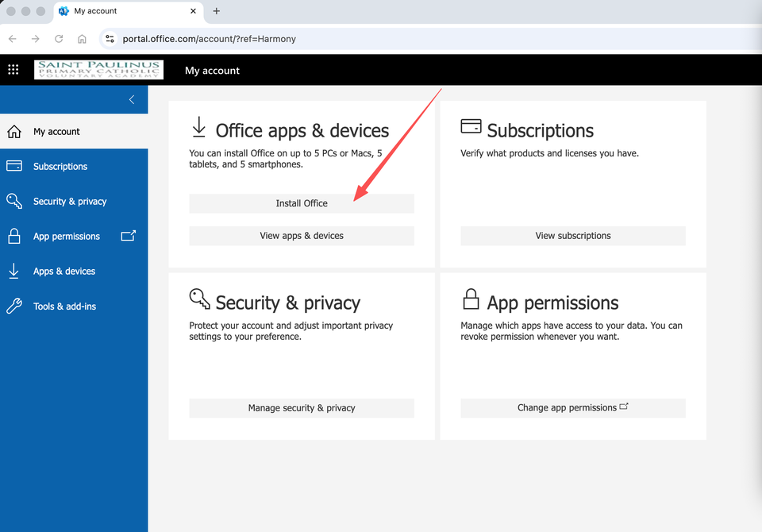Open Manage security & privacy
This screenshot has height=532, width=762.
click(x=302, y=408)
